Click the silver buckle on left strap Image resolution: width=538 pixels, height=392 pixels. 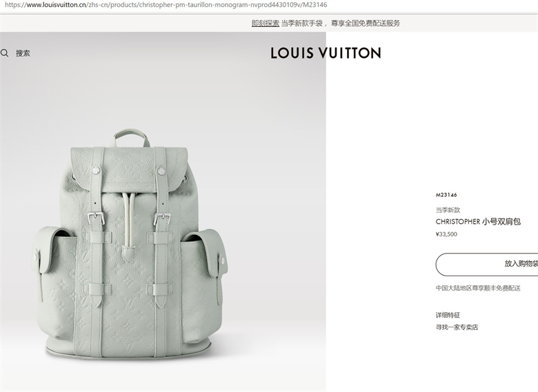click(x=96, y=218)
